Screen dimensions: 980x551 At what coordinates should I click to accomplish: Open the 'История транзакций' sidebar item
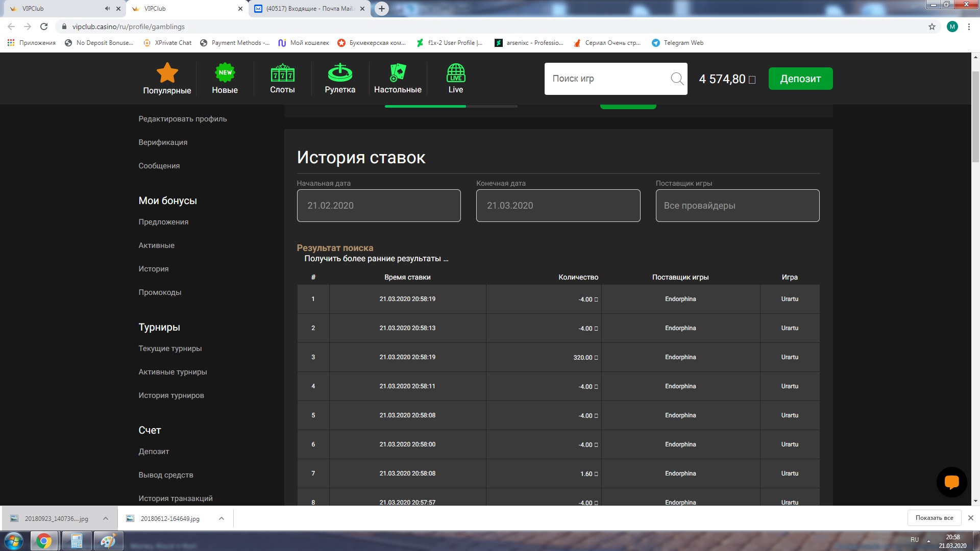(x=175, y=498)
